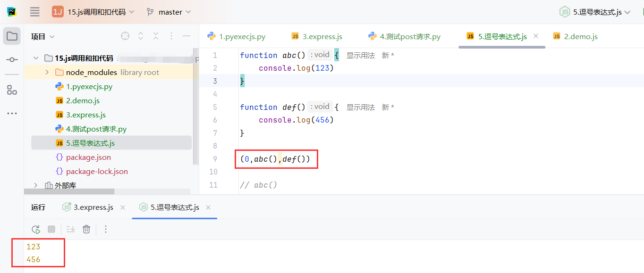Stop the running process
This screenshot has width=644, height=273.
51,229
